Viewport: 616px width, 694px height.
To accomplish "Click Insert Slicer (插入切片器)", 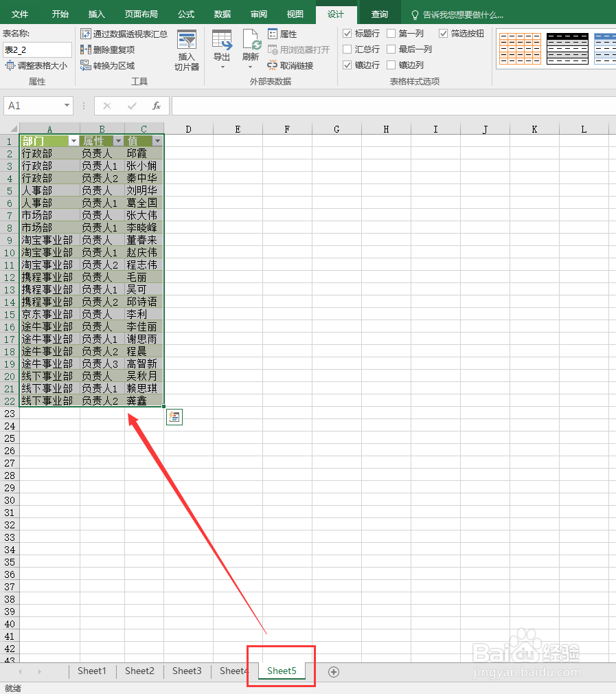I will pyautogui.click(x=187, y=50).
